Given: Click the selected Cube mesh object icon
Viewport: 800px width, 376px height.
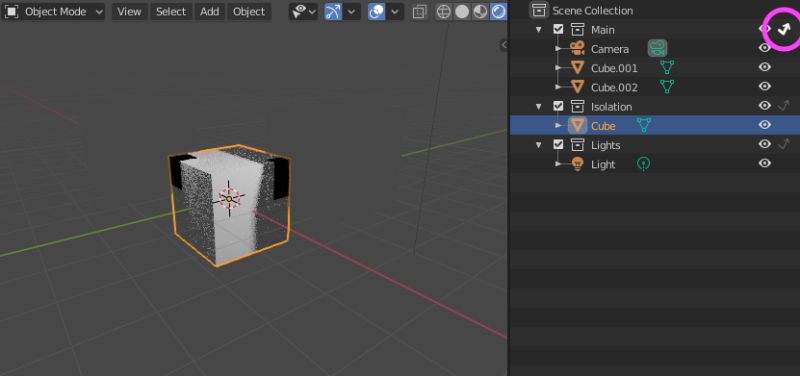Looking at the screenshot, I should (x=577, y=126).
